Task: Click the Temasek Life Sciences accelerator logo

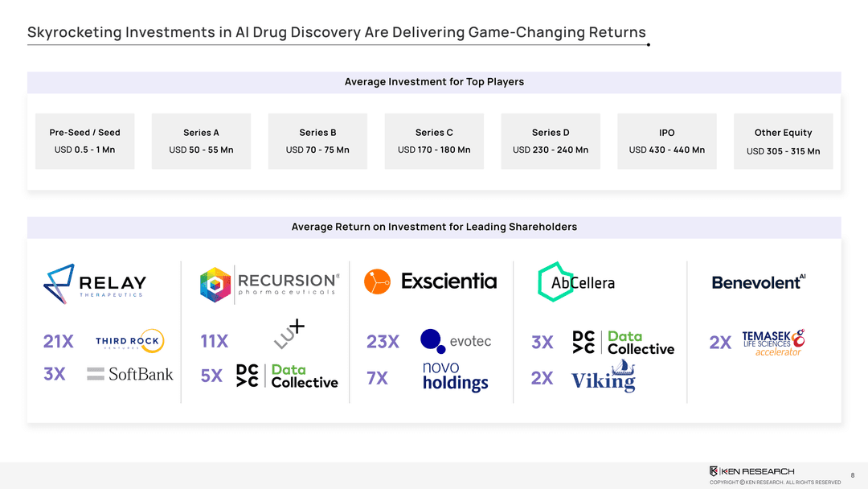Action: [773, 343]
